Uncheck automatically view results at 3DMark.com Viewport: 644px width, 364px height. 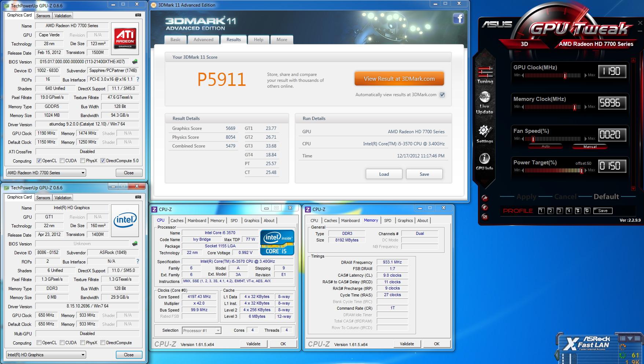pos(442,95)
